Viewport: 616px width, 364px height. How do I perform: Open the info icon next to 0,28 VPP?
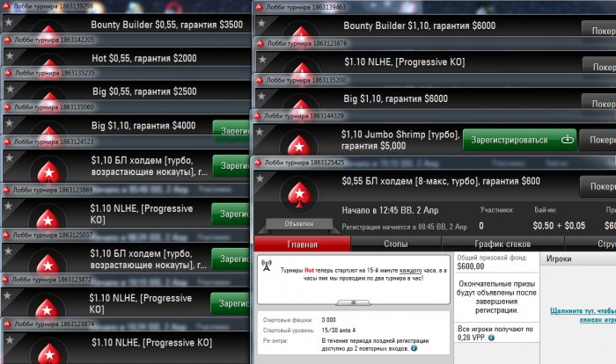coord(491,338)
